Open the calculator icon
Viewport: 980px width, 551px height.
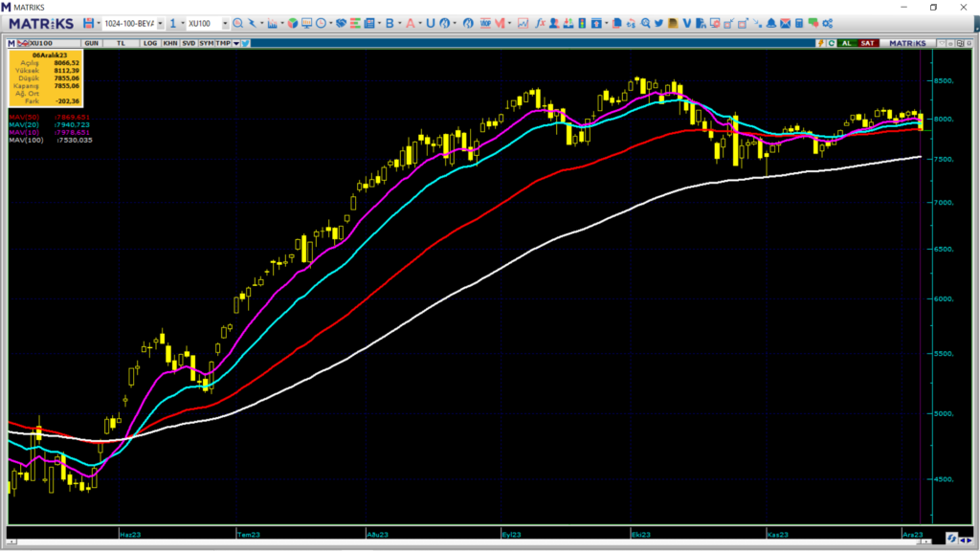click(x=799, y=23)
